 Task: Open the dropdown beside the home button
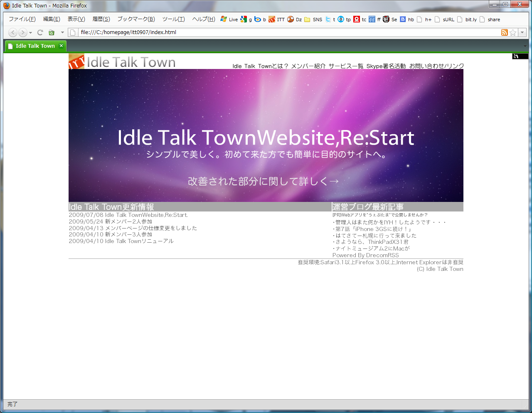[x=62, y=32]
